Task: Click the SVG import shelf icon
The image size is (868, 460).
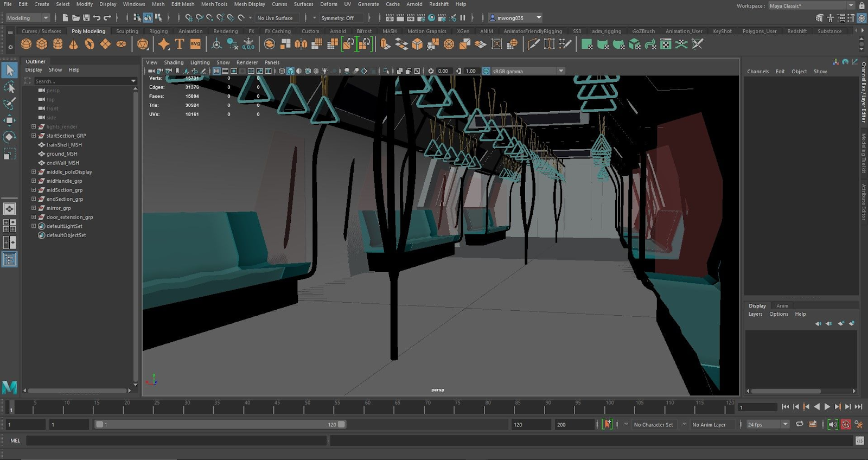Action: click(195, 44)
